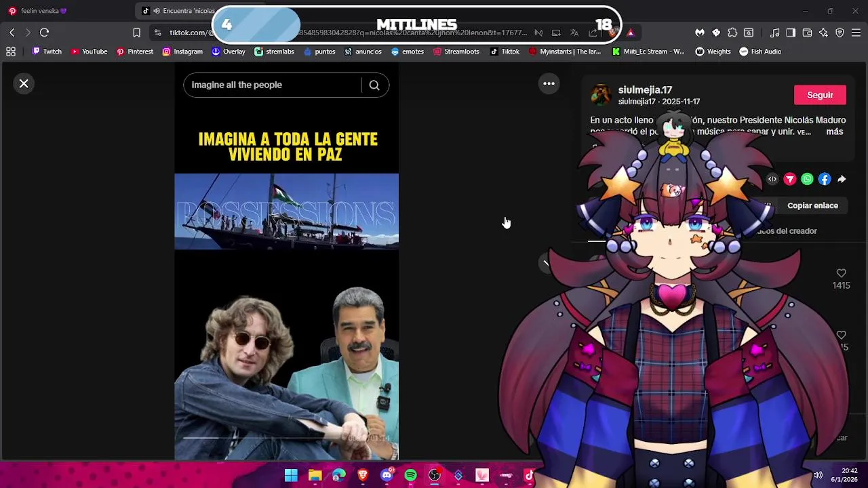The height and width of the screenshot is (488, 868).
Task: Like the second comment's heart icon
Action: pyautogui.click(x=842, y=335)
